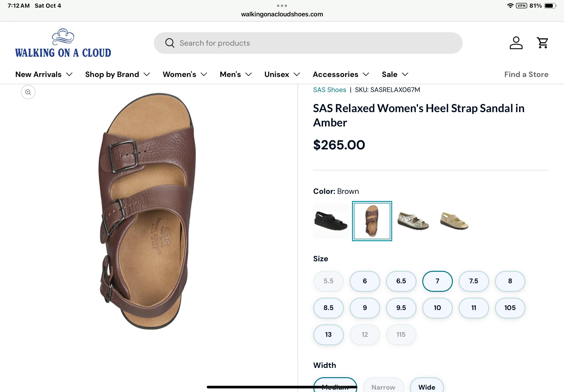Open the account login icon
This screenshot has height=392, width=564.
pyautogui.click(x=516, y=43)
